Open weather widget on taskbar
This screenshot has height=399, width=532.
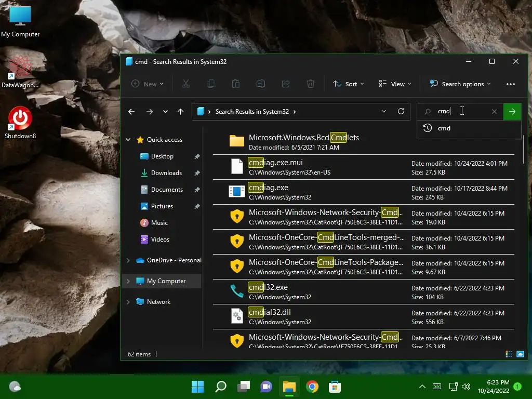pos(15,387)
